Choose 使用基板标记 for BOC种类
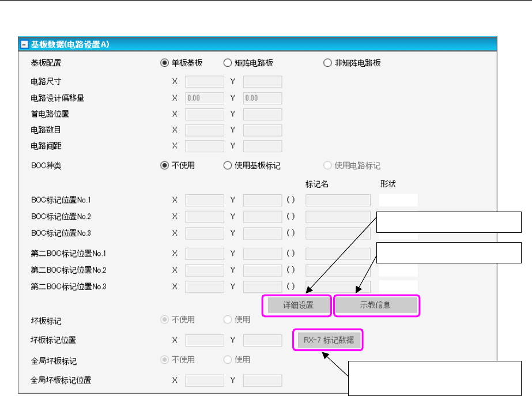Screen dimensions: 532x396 pos(227,165)
